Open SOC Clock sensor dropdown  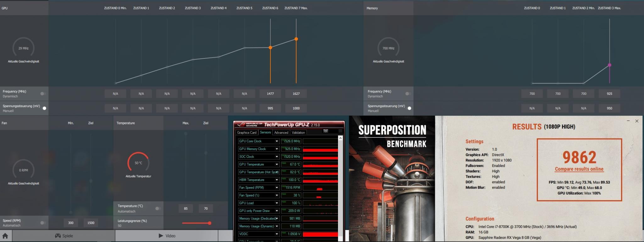277,157
